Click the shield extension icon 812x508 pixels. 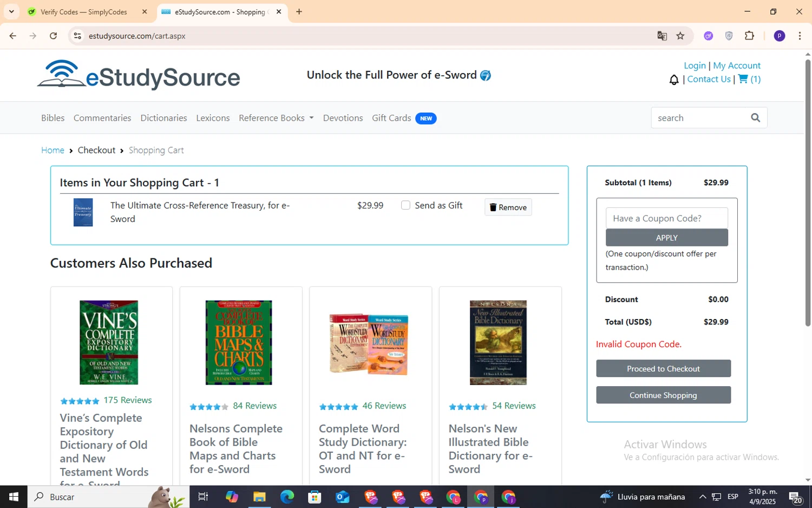(x=729, y=36)
